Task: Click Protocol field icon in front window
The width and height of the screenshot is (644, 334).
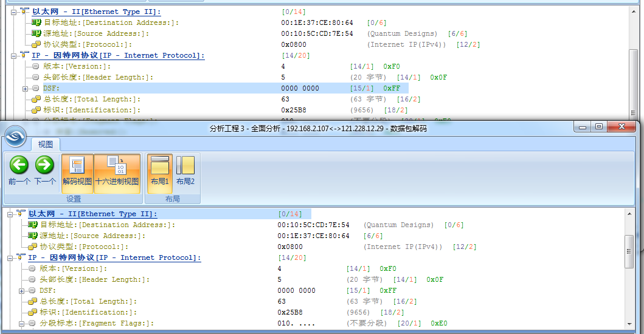Action: 32,247
